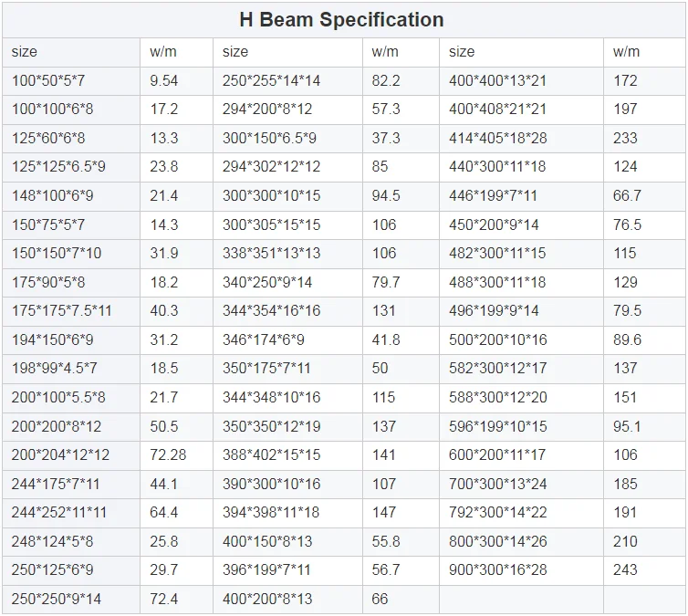Click the 250*250*9*14 size cell
This screenshot has height=616, width=688.
click(57, 599)
